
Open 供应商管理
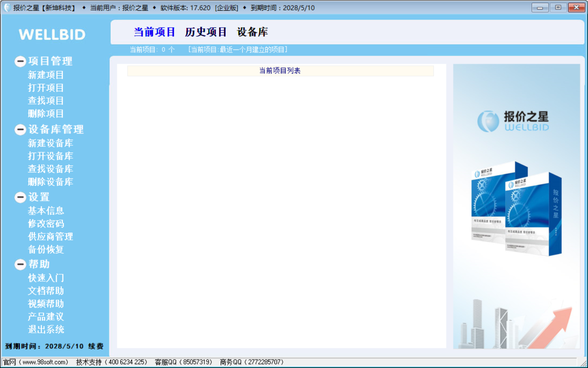pyautogui.click(x=51, y=236)
